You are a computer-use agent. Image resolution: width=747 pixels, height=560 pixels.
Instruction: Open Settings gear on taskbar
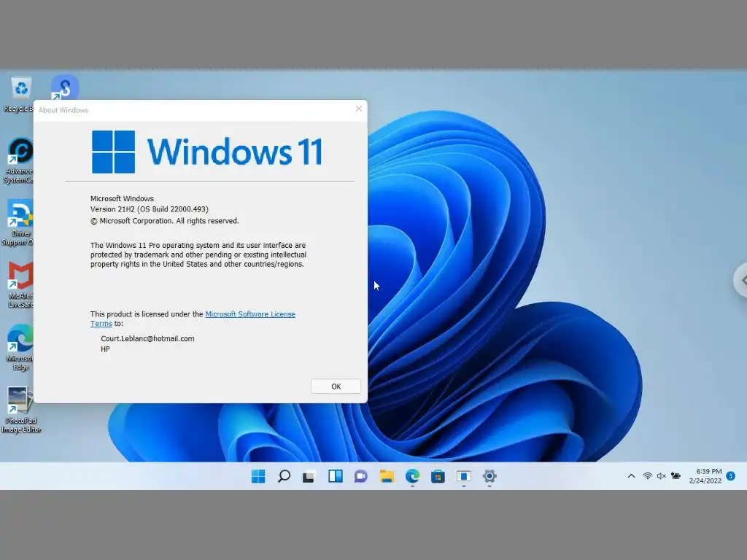click(x=489, y=476)
